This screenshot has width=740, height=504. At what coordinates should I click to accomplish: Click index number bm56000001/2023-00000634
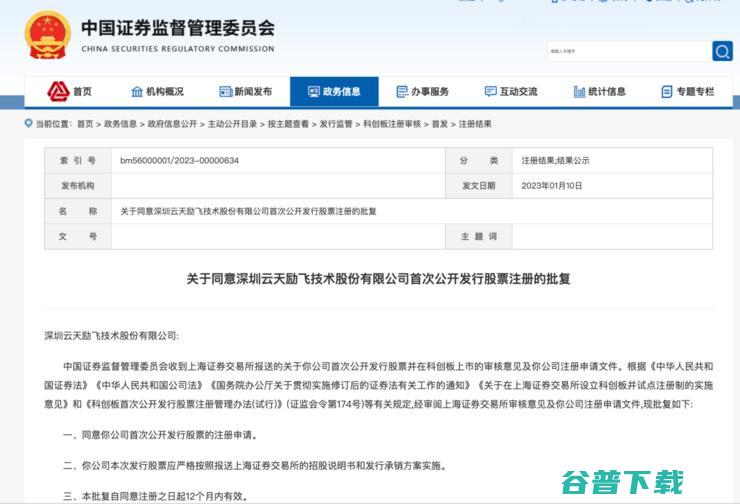[179, 160]
